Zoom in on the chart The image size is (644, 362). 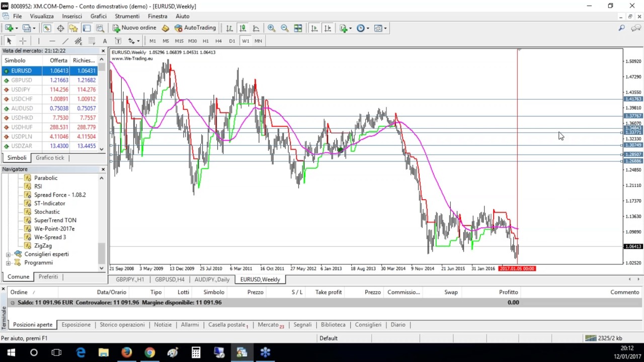pyautogui.click(x=272, y=28)
